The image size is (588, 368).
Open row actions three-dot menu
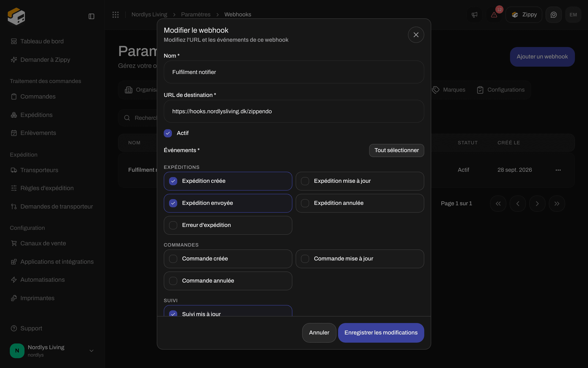pyautogui.click(x=558, y=170)
